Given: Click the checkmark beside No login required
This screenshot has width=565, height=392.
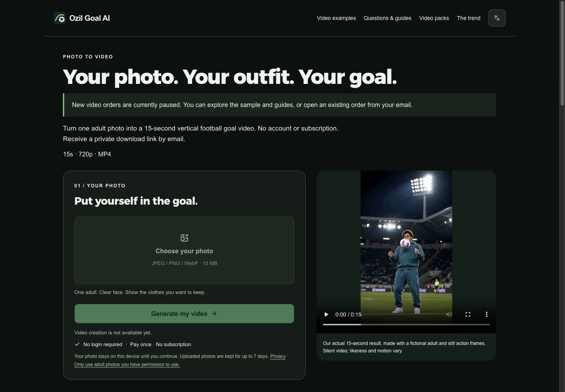Looking at the screenshot, I should (x=77, y=344).
